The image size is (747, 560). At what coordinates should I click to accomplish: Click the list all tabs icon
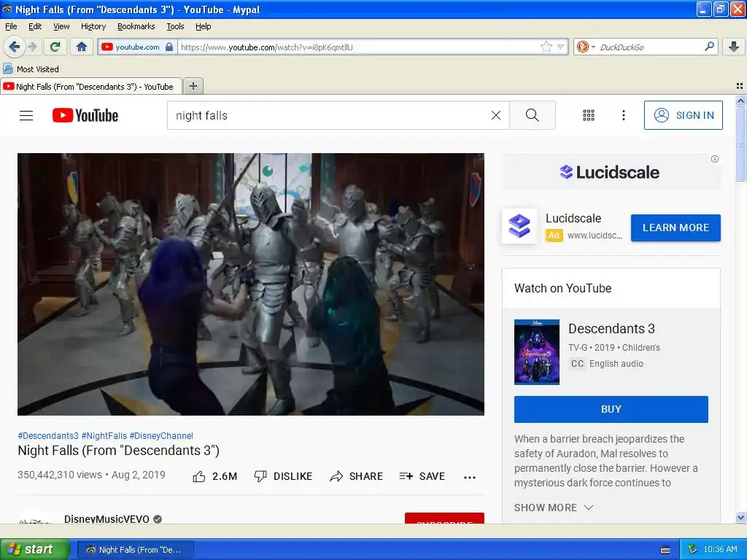(x=740, y=86)
